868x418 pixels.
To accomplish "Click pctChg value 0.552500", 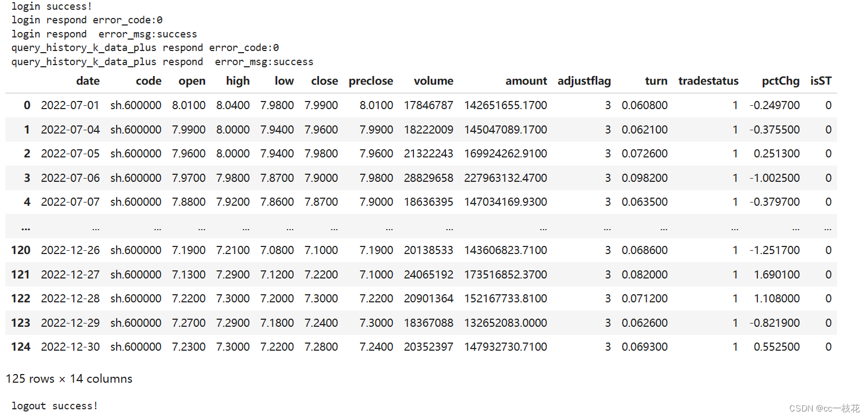I will pyautogui.click(x=777, y=347).
